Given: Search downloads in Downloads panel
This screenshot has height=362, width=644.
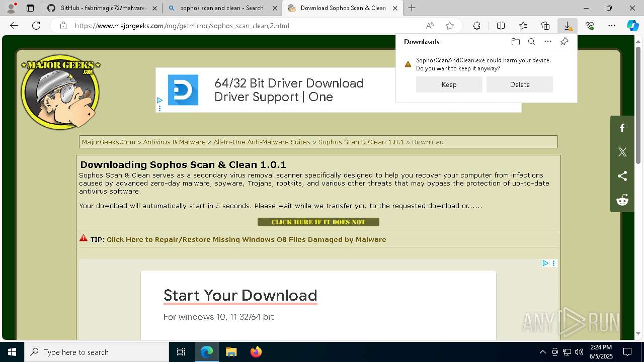Looking at the screenshot, I should coord(531,42).
